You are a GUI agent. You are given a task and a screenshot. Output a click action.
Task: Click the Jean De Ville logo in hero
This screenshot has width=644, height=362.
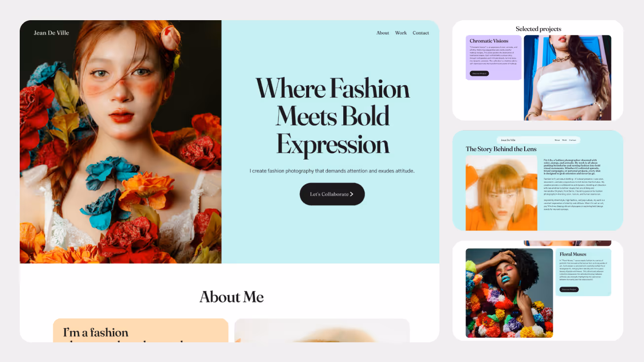(x=51, y=33)
